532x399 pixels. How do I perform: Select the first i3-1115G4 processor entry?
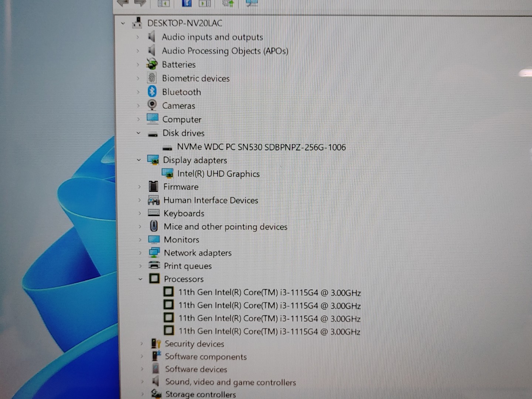[269, 292]
